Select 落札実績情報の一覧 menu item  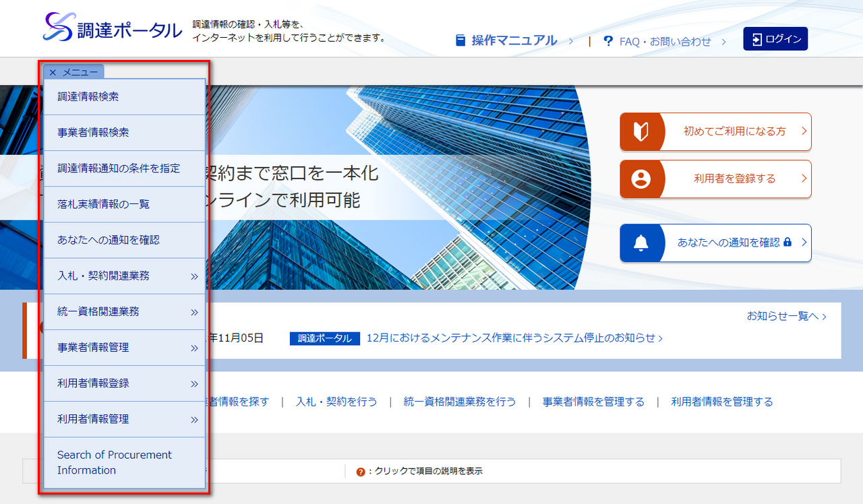(x=103, y=204)
